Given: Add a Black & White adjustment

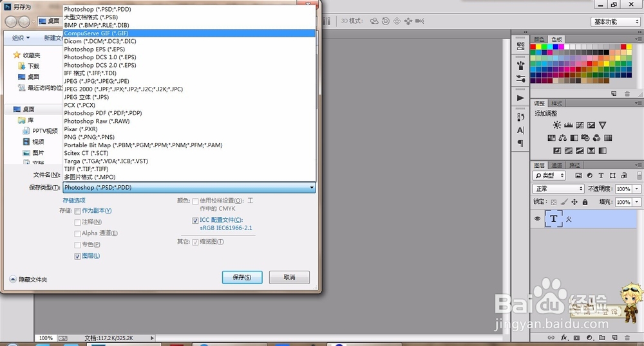Looking at the screenshot, I should coord(574,138).
